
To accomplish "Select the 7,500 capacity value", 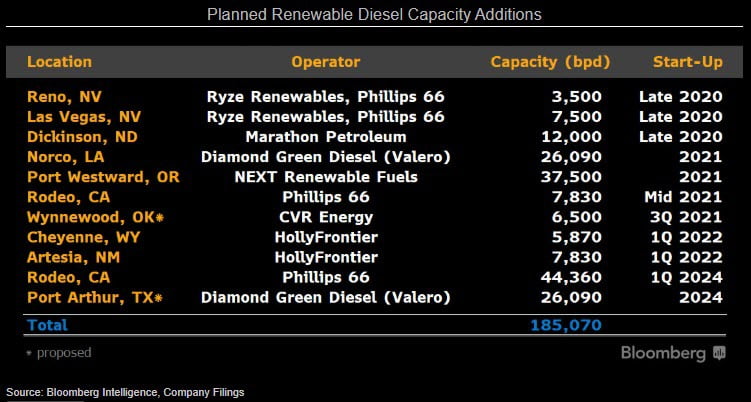I will 575,117.
